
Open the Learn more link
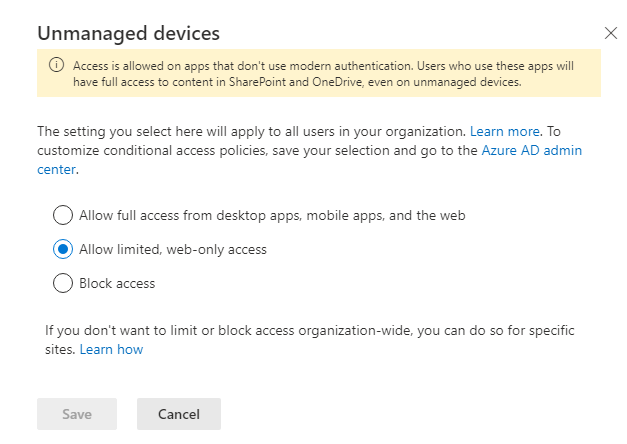505,131
